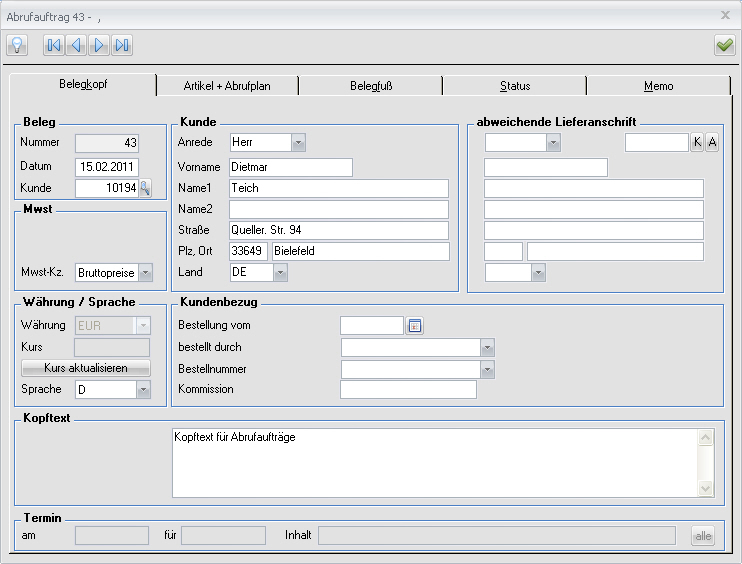Open customer search magnifier next to Kunde
The width and height of the screenshot is (742, 564).
[145, 188]
